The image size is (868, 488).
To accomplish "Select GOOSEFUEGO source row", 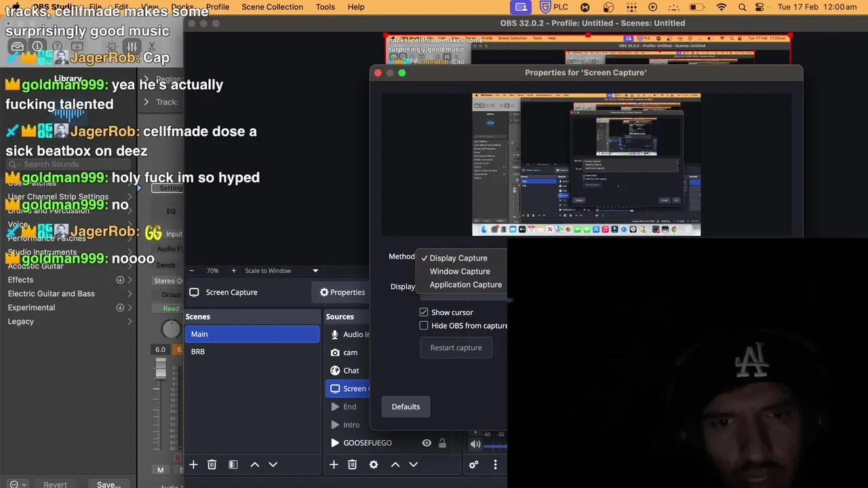I will coord(387,443).
